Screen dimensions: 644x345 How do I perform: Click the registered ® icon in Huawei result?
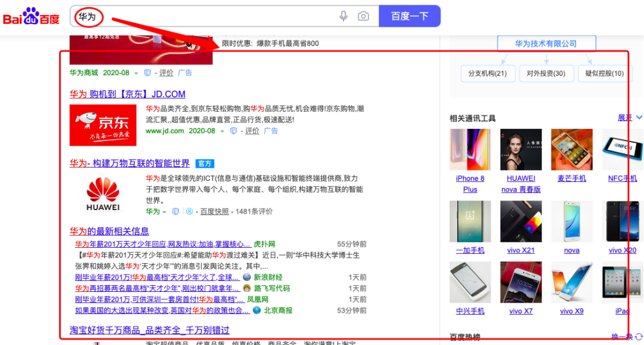(190, 211)
